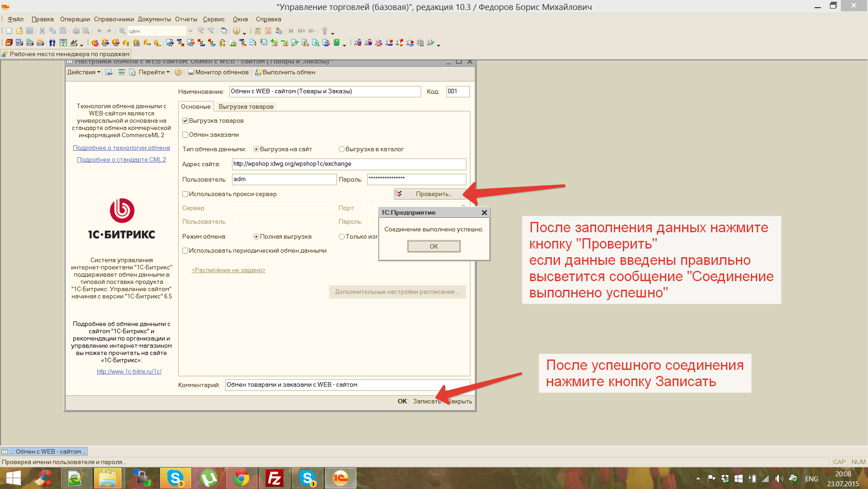
Task: Click the 'Наименование' input field
Action: (325, 91)
